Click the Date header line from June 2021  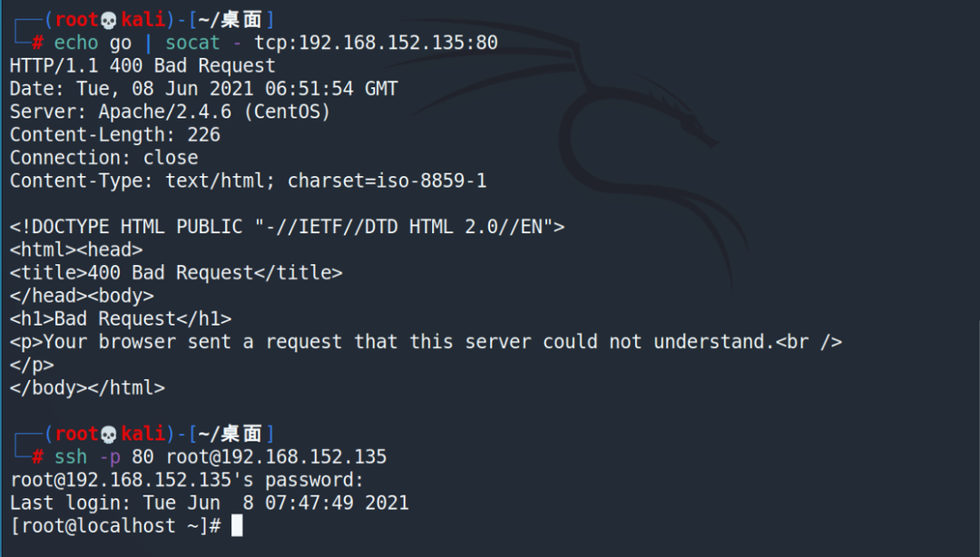(x=204, y=89)
